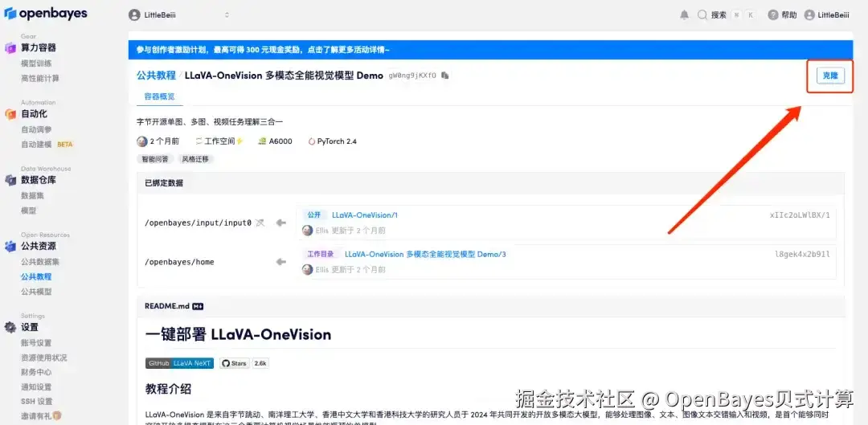Click the search magnifier icon
The height and width of the screenshot is (425, 868).
point(702,15)
